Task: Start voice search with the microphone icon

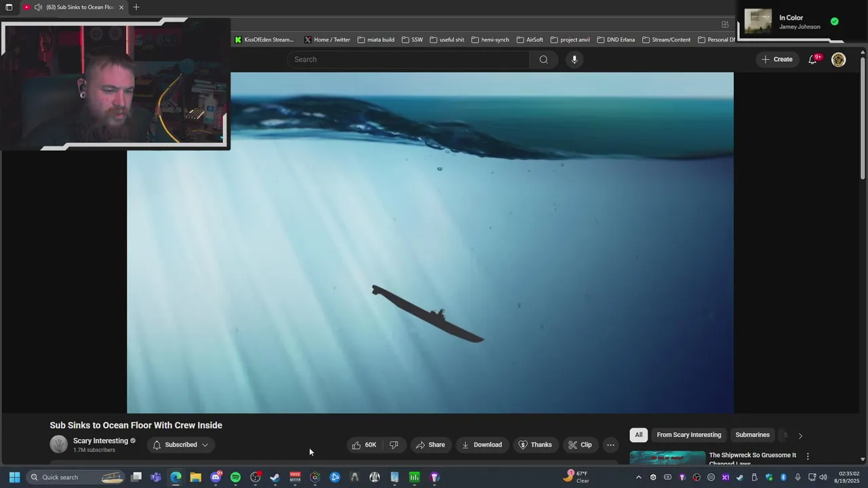Action: pos(574,60)
